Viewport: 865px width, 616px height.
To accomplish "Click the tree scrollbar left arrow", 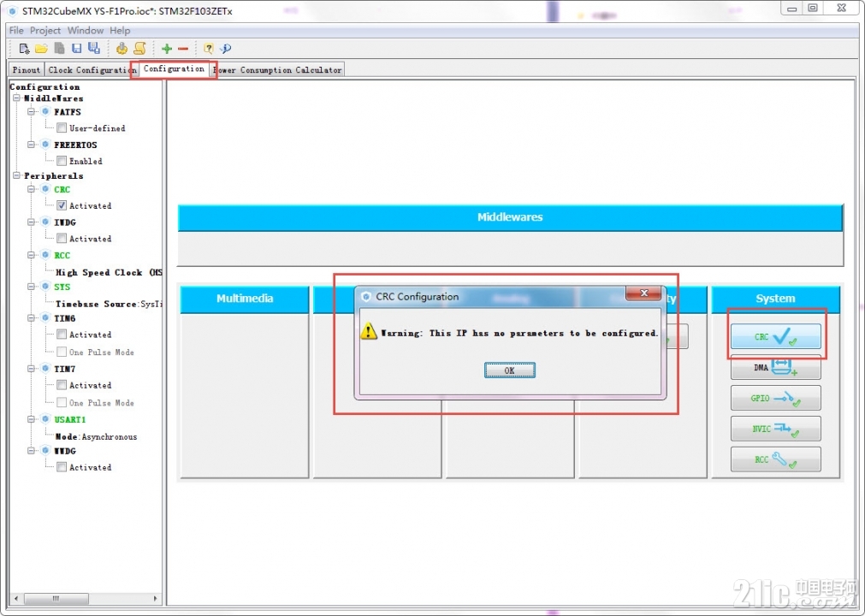I will [16, 598].
